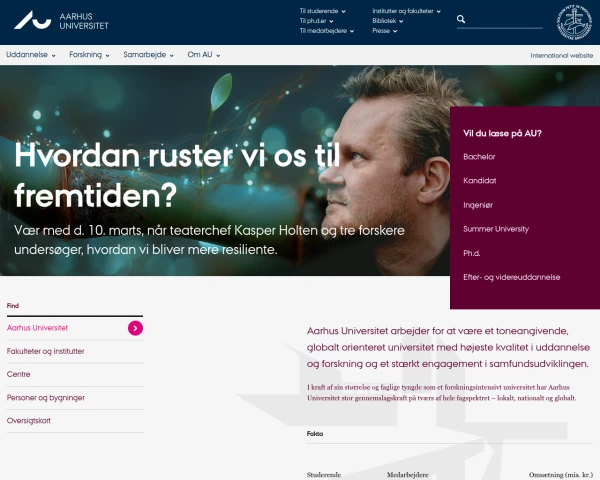Open the Uddannelse menu
Image resolution: width=600 pixels, height=480 pixels.
pyautogui.click(x=31, y=55)
